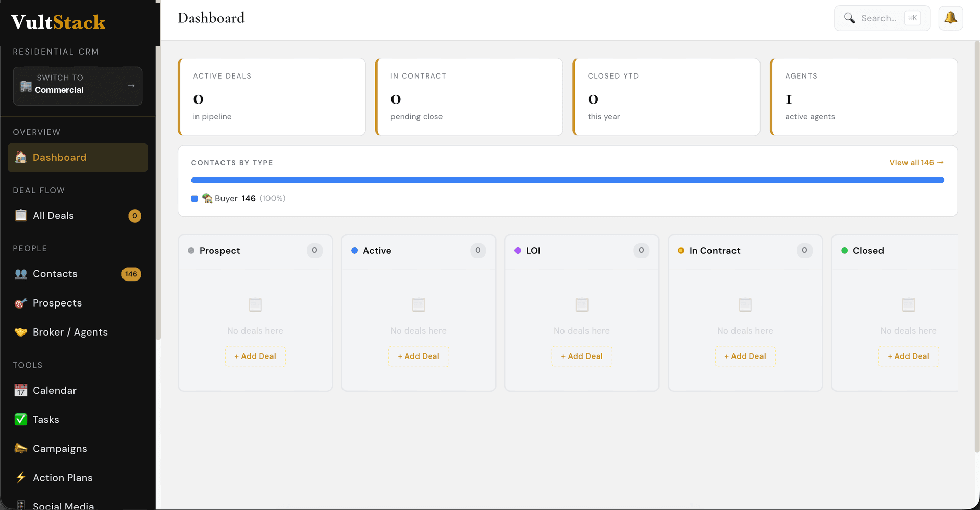
Task: Click the Agents stat card
Action: tap(864, 97)
